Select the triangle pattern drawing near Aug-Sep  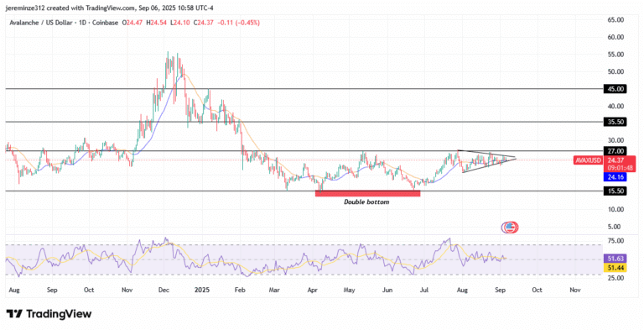click(486, 161)
